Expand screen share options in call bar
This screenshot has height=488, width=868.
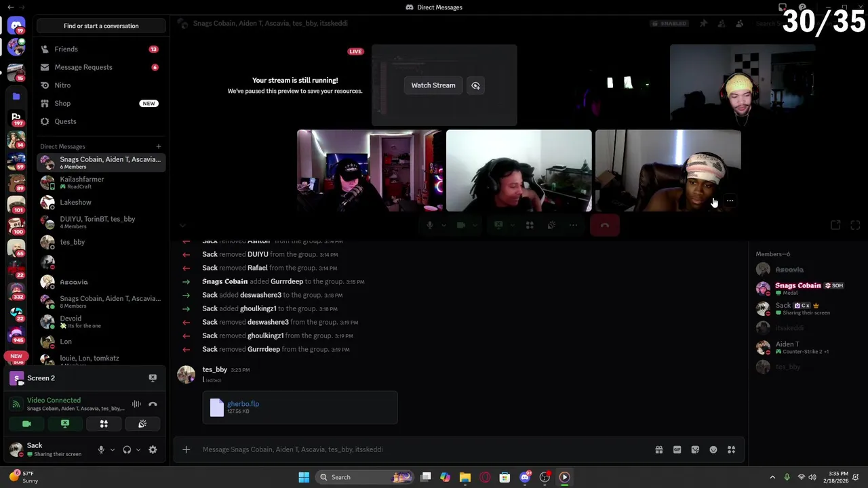pyautogui.click(x=513, y=226)
